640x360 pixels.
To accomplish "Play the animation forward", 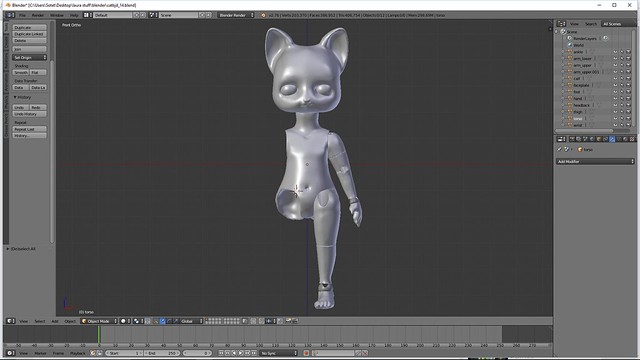I will [241, 353].
